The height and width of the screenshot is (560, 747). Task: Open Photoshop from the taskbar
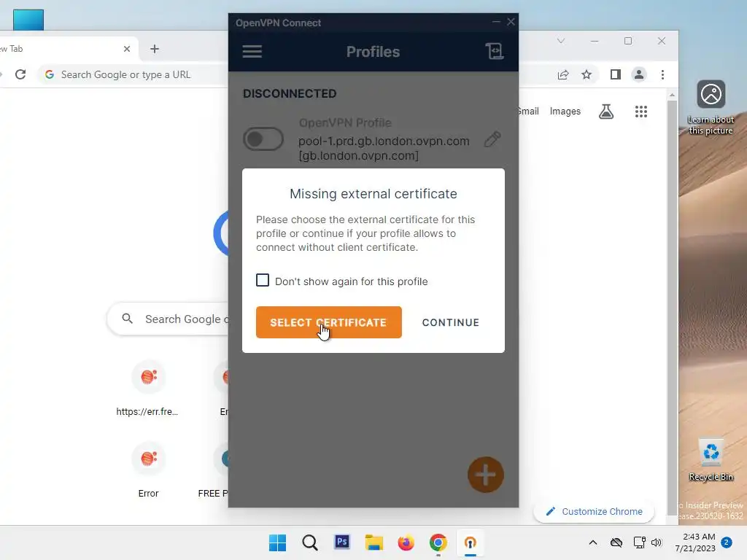click(342, 542)
